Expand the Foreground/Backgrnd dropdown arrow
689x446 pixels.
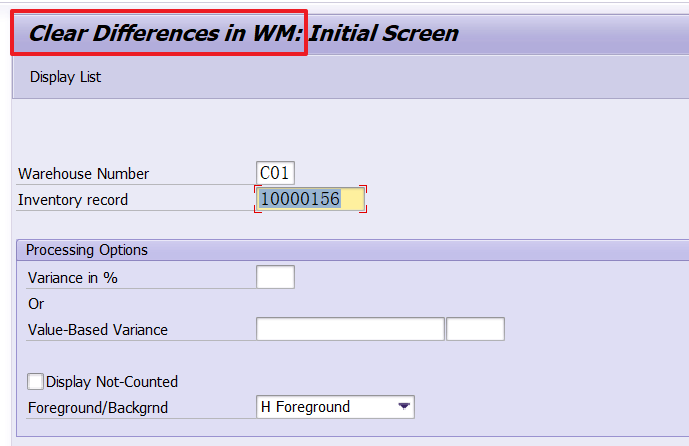[404, 407]
